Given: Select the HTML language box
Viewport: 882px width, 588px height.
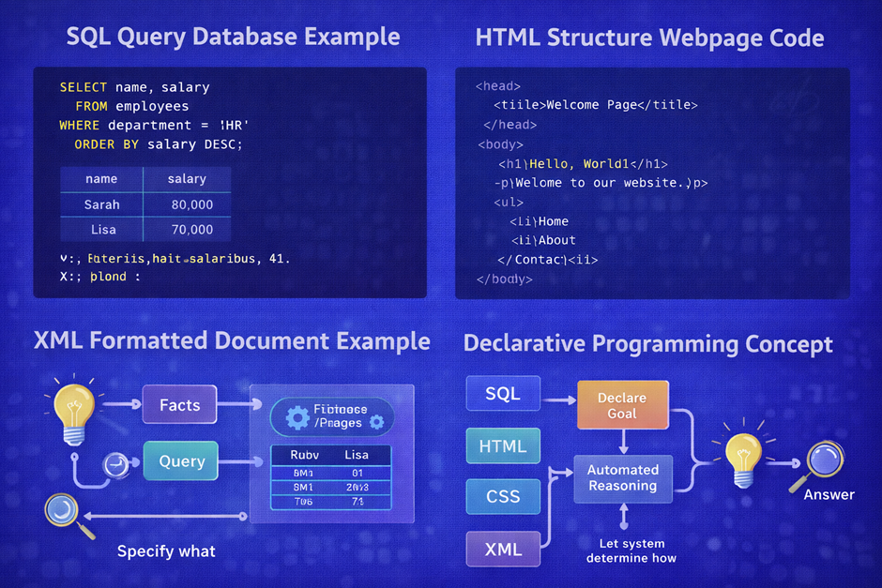Looking at the screenshot, I should tap(503, 446).
